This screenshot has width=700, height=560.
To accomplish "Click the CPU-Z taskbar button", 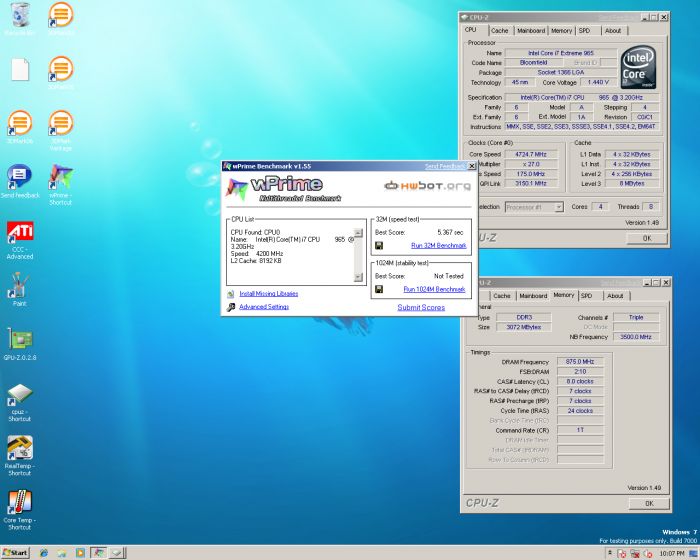I will [x=116, y=553].
